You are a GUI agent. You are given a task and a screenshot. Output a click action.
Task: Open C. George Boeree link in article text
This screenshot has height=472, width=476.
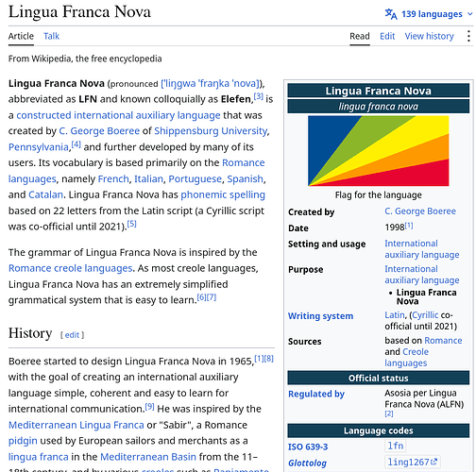tap(99, 131)
